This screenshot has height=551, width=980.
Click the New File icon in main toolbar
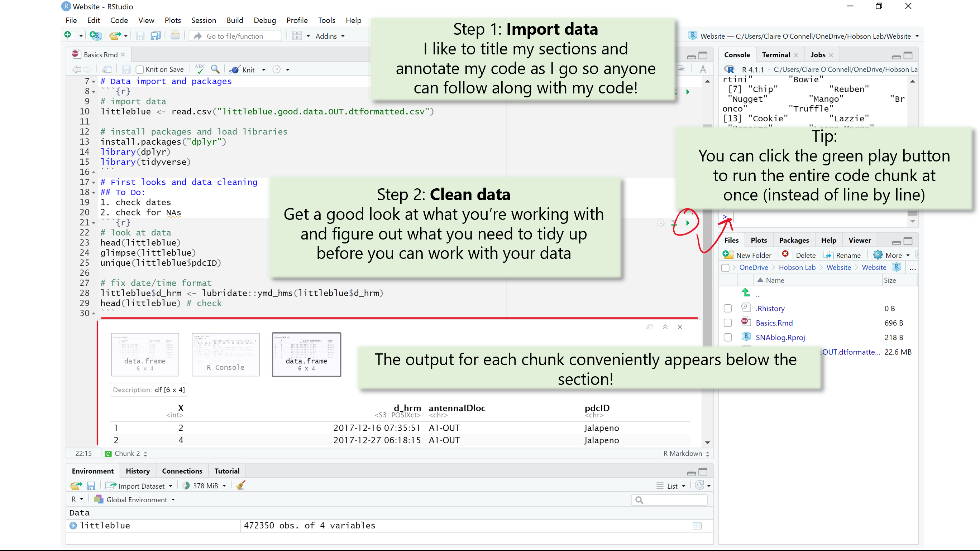[68, 35]
